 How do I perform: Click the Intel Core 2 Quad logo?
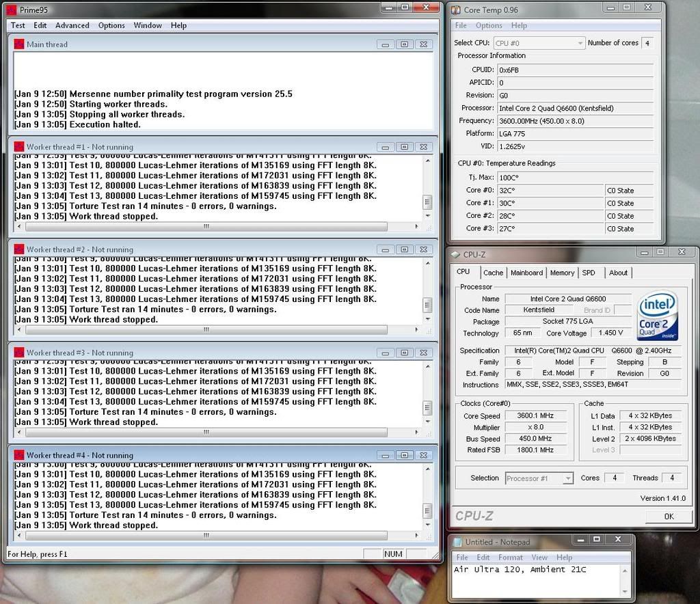pos(658,316)
